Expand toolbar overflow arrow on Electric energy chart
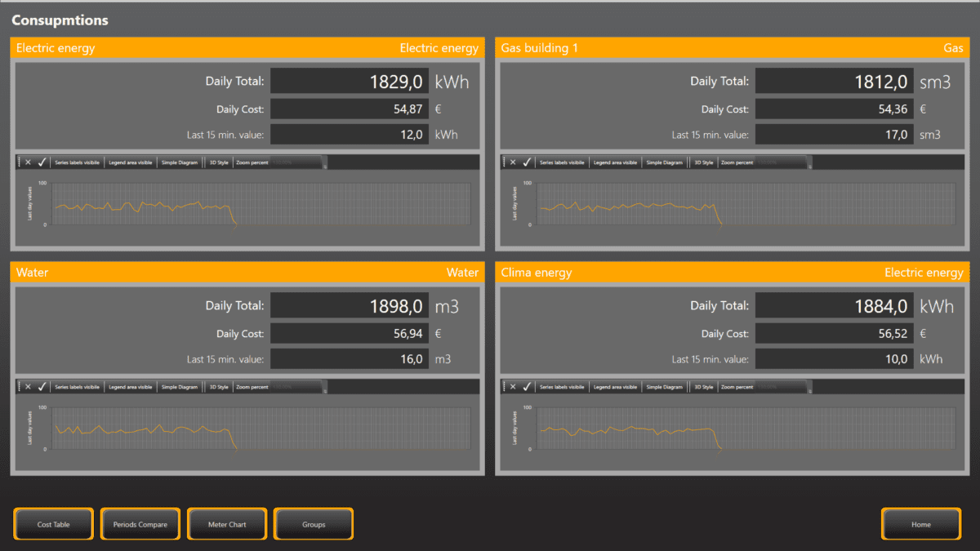Viewport: 980px width, 551px height. 325,164
